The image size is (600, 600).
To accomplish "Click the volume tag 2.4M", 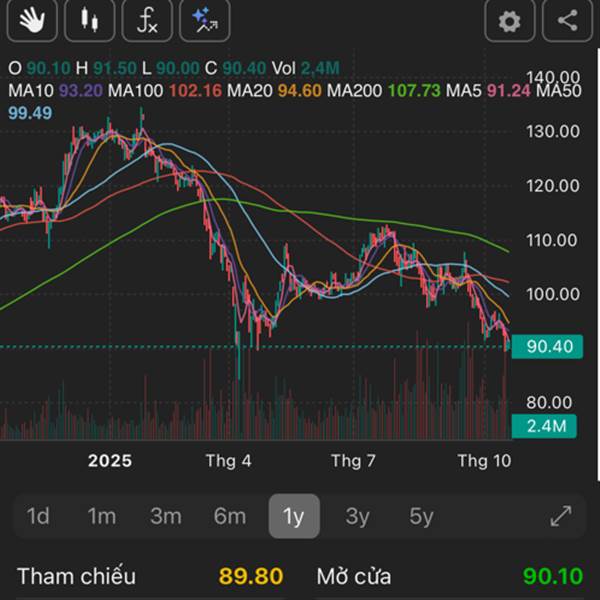I will (x=544, y=426).
